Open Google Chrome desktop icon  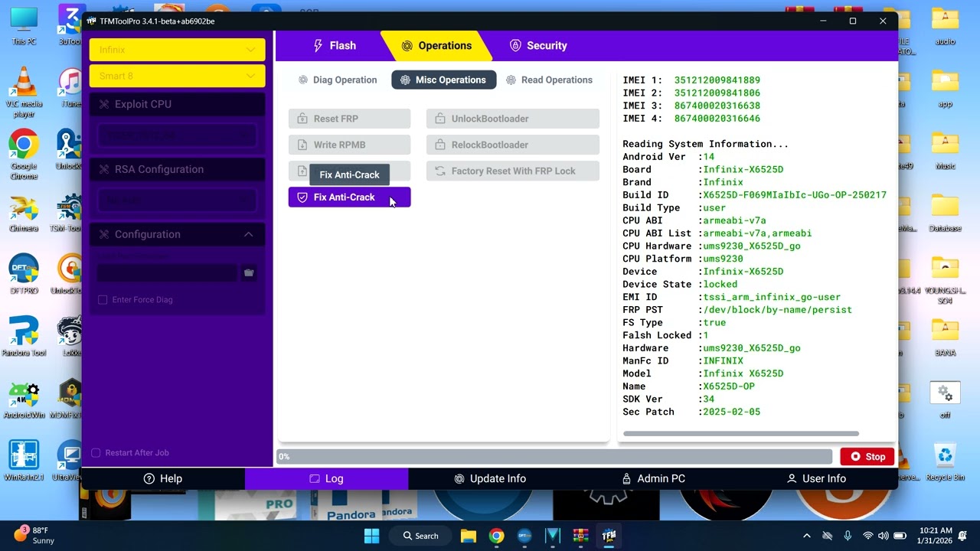24,154
